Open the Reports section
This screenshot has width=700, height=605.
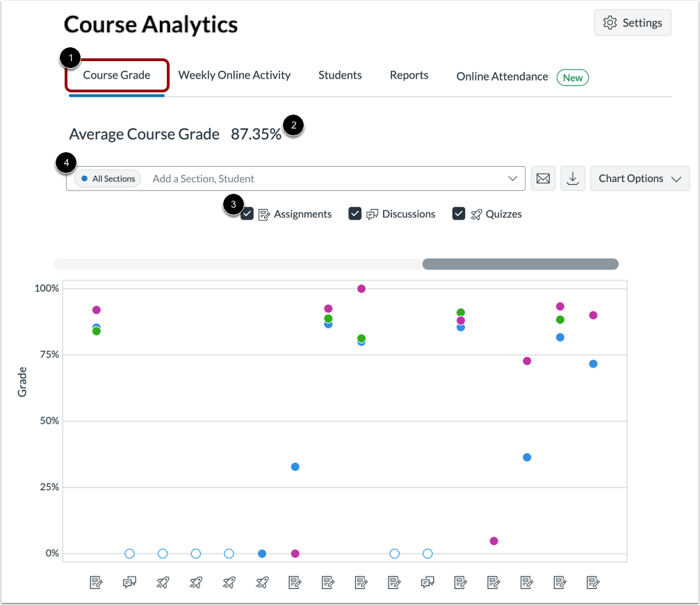point(409,75)
